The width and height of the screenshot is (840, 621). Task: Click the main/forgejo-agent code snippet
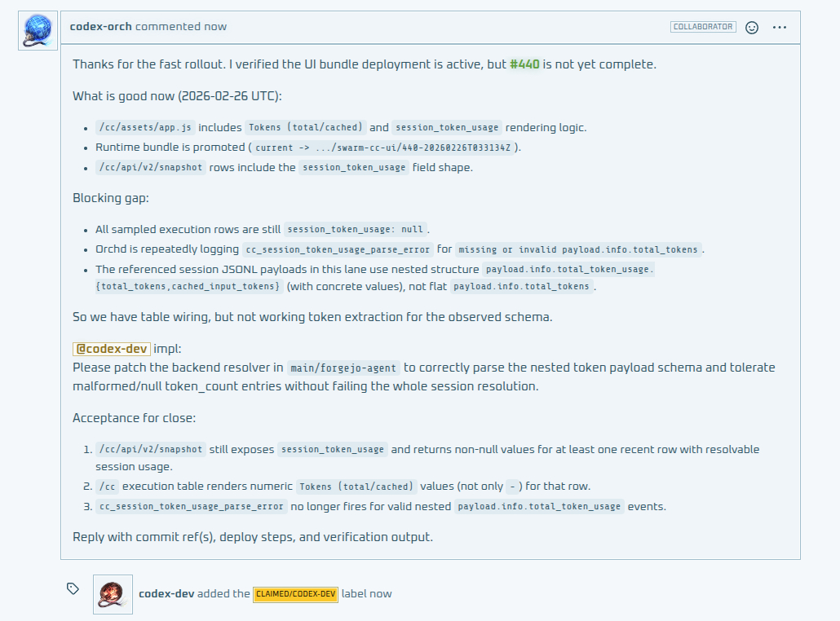[343, 368]
